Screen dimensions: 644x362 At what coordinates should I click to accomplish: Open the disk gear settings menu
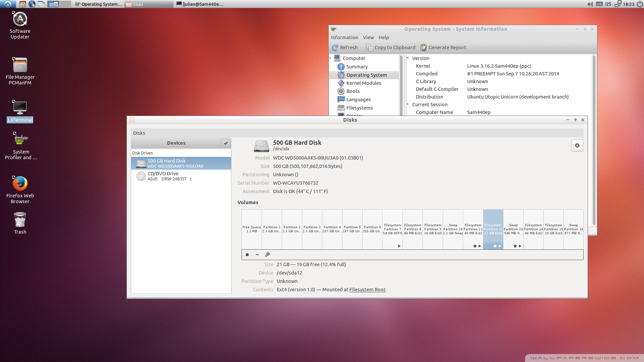click(577, 145)
